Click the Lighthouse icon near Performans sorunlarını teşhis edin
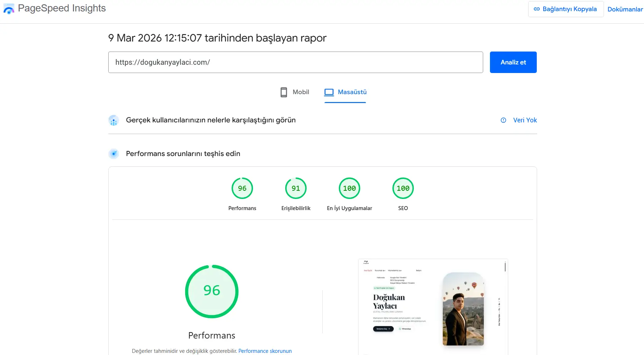The image size is (644, 355). (x=114, y=154)
